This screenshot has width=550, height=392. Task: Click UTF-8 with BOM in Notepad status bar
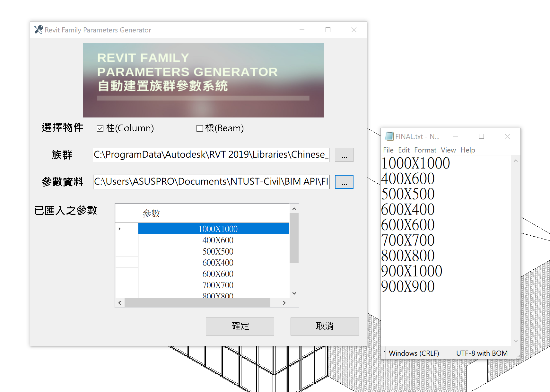tap(482, 353)
